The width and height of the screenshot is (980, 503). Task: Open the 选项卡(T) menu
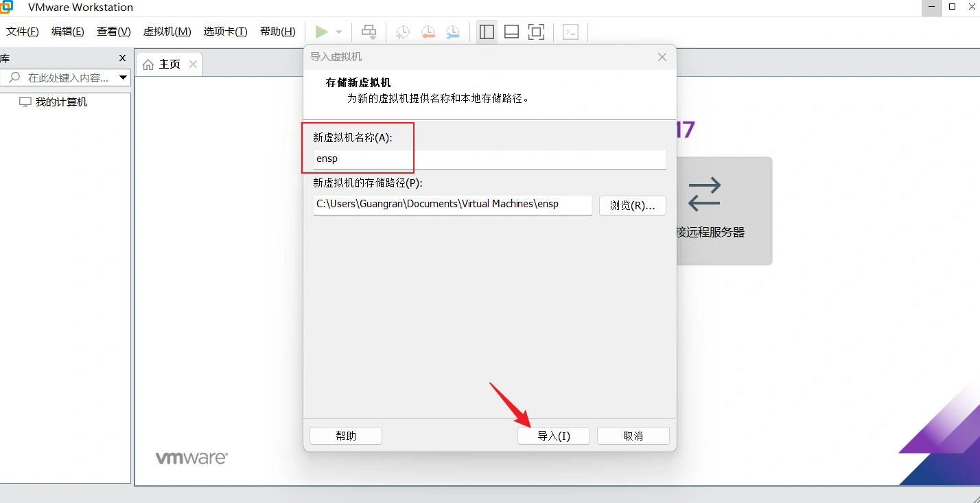[x=225, y=32]
